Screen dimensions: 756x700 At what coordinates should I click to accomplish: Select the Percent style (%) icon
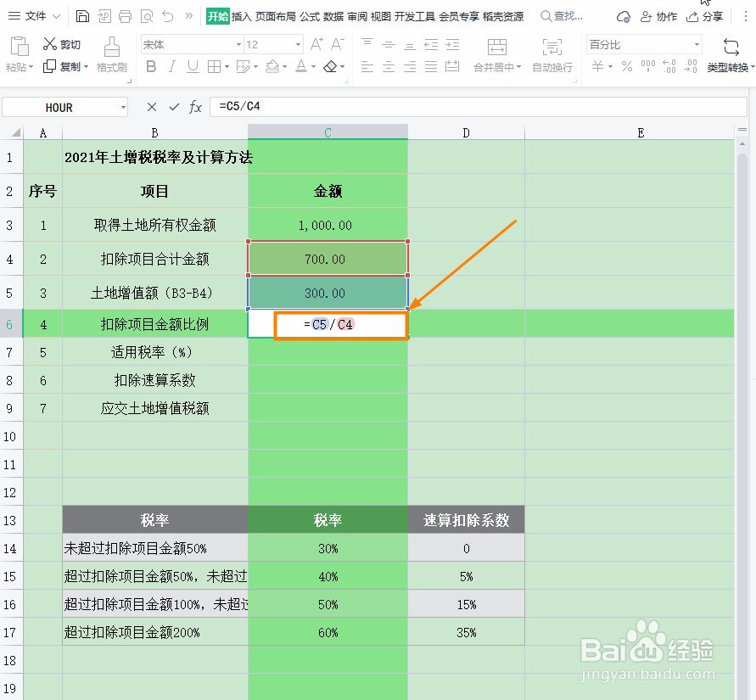tap(626, 67)
